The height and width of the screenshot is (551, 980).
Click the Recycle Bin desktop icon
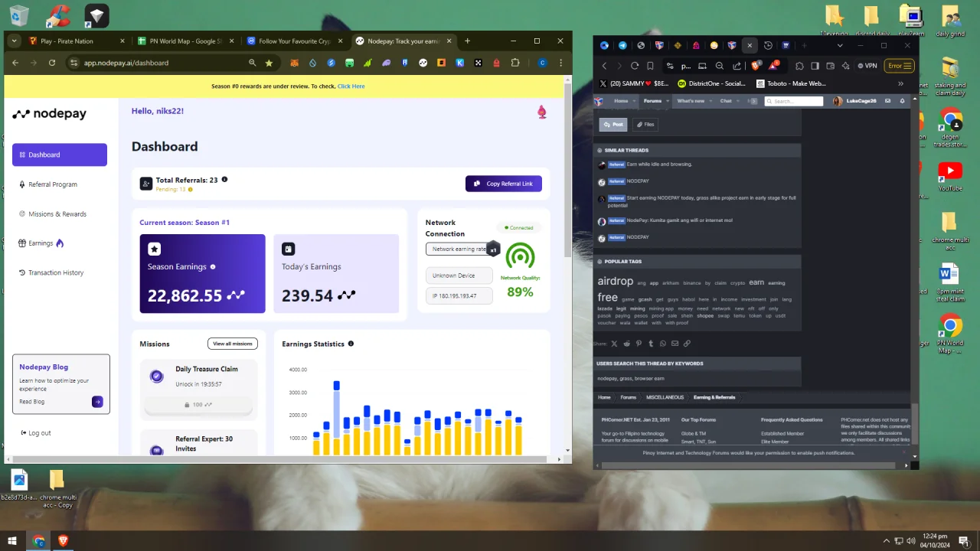pos(19,16)
